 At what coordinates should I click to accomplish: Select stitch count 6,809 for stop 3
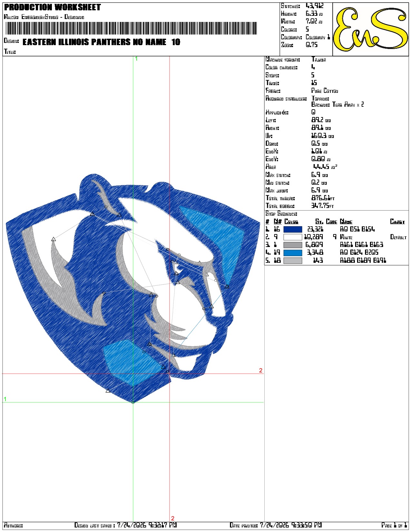(314, 245)
